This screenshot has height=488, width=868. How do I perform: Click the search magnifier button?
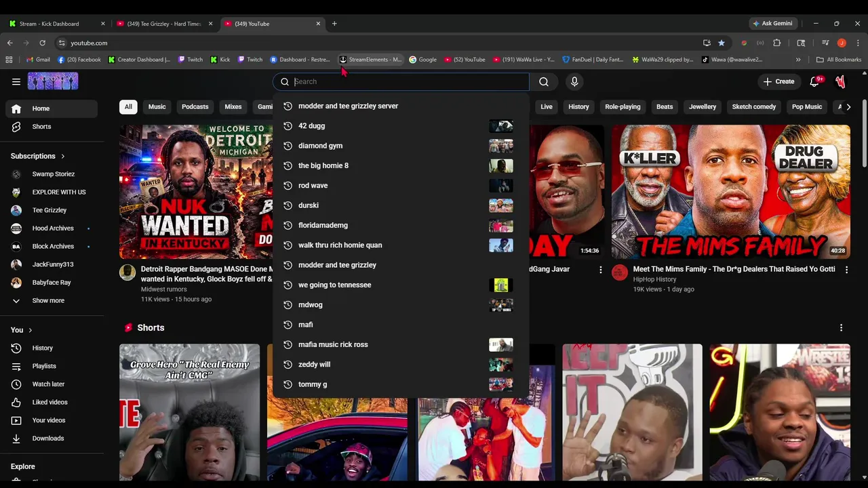(544, 82)
